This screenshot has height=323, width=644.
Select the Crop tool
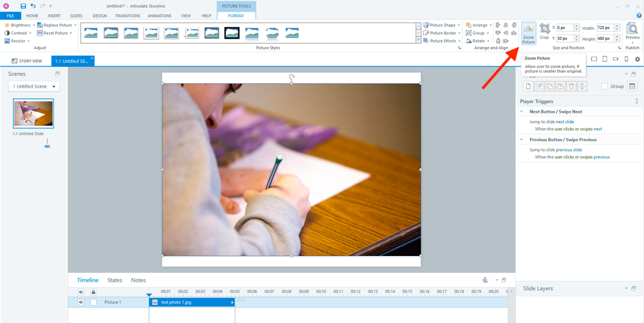(x=544, y=31)
